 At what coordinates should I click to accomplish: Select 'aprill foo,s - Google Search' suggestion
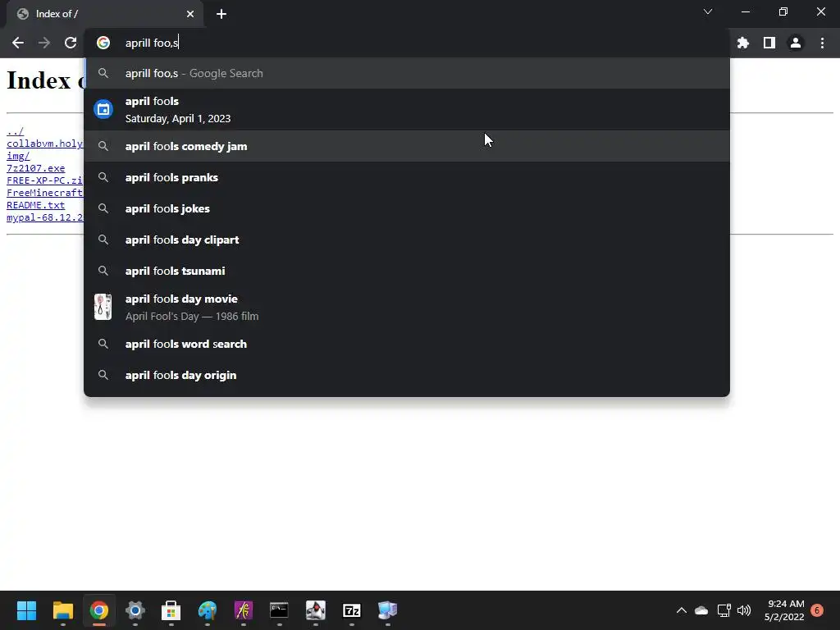407,73
